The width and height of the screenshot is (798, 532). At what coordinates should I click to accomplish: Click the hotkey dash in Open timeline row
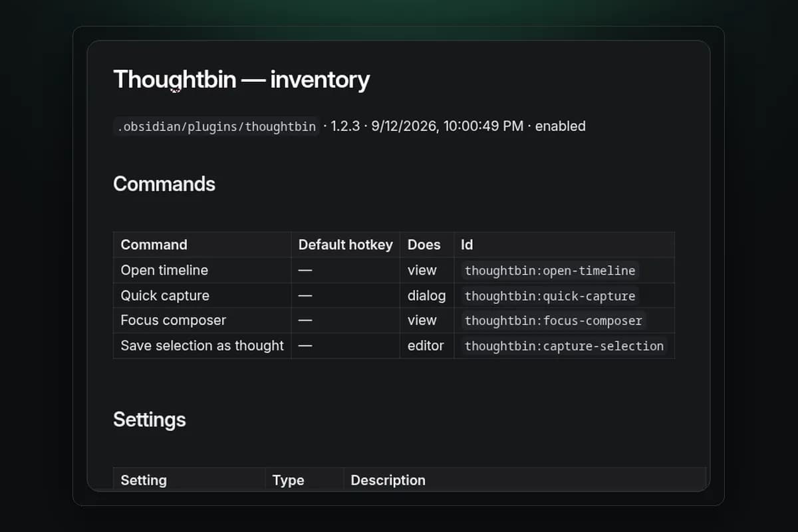(x=305, y=270)
